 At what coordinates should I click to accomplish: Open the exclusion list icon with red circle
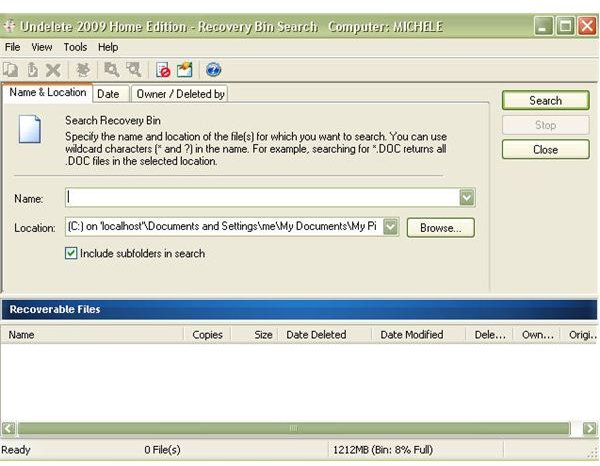(163, 70)
